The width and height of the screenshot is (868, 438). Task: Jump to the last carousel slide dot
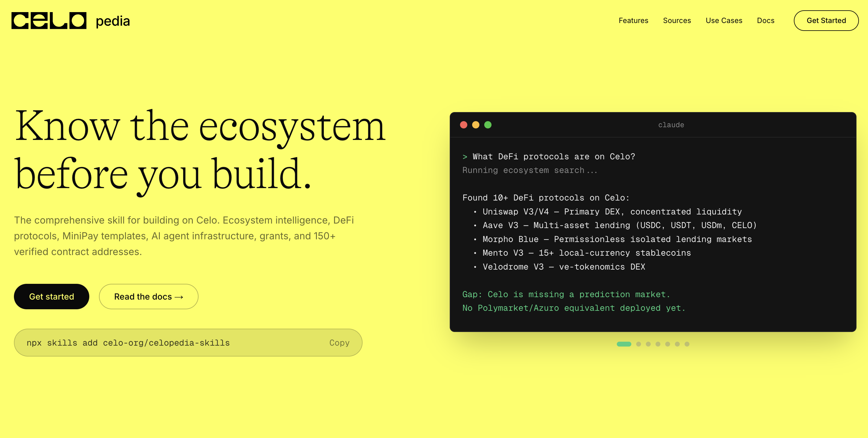point(687,344)
